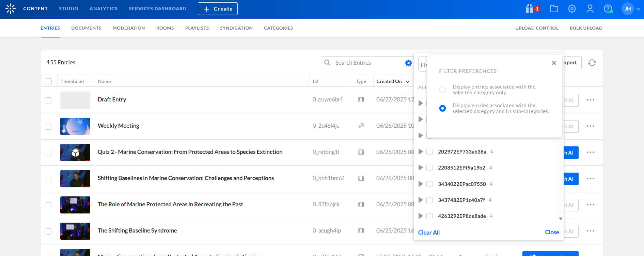Click the blue filter preferences gear icon
The height and width of the screenshot is (256, 644).
(x=408, y=63)
